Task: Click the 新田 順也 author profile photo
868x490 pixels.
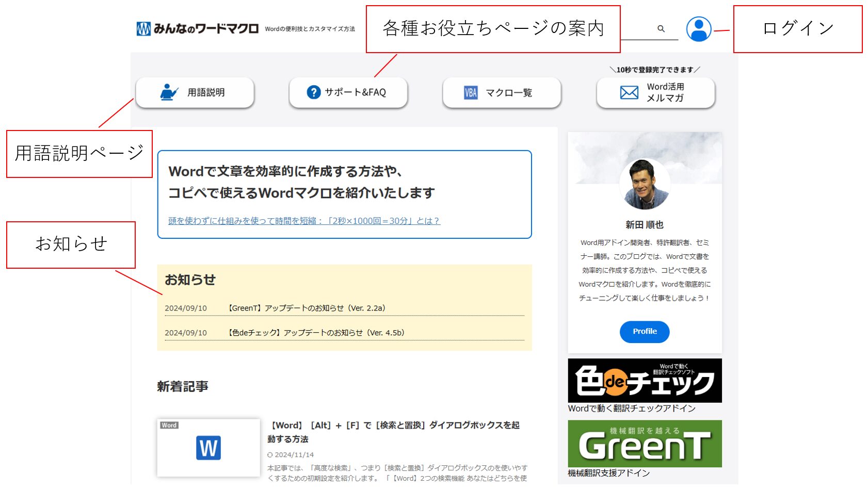Action: point(645,184)
